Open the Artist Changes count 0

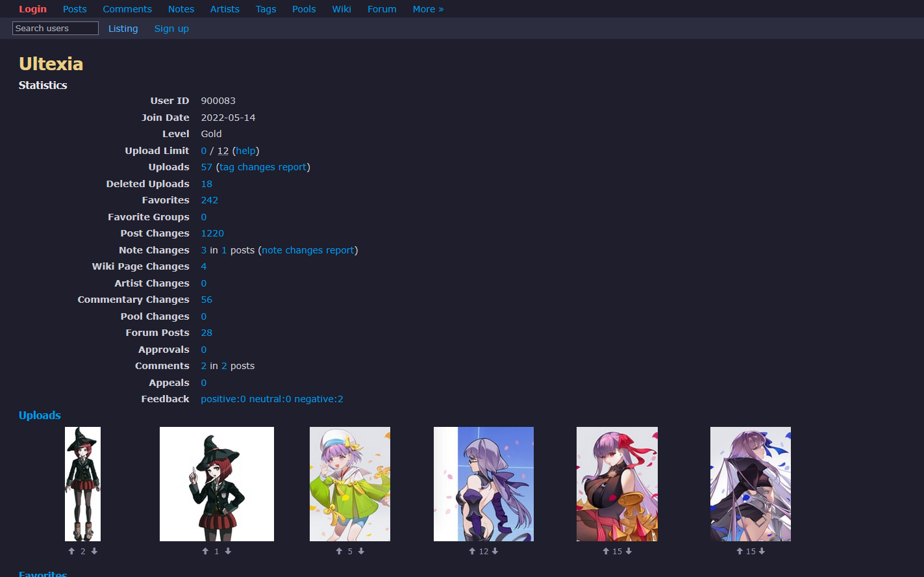click(x=204, y=283)
